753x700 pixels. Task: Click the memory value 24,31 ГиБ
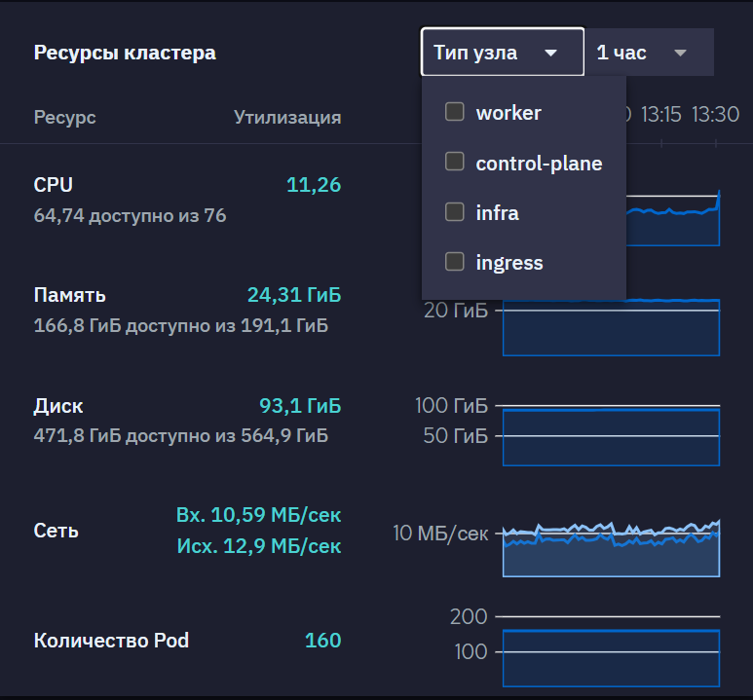click(294, 295)
